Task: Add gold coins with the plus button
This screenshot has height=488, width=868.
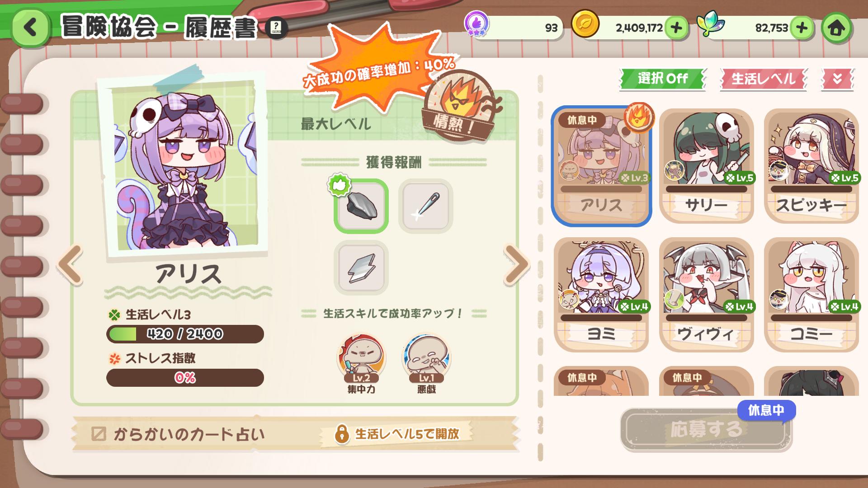Action: pyautogui.click(x=676, y=28)
